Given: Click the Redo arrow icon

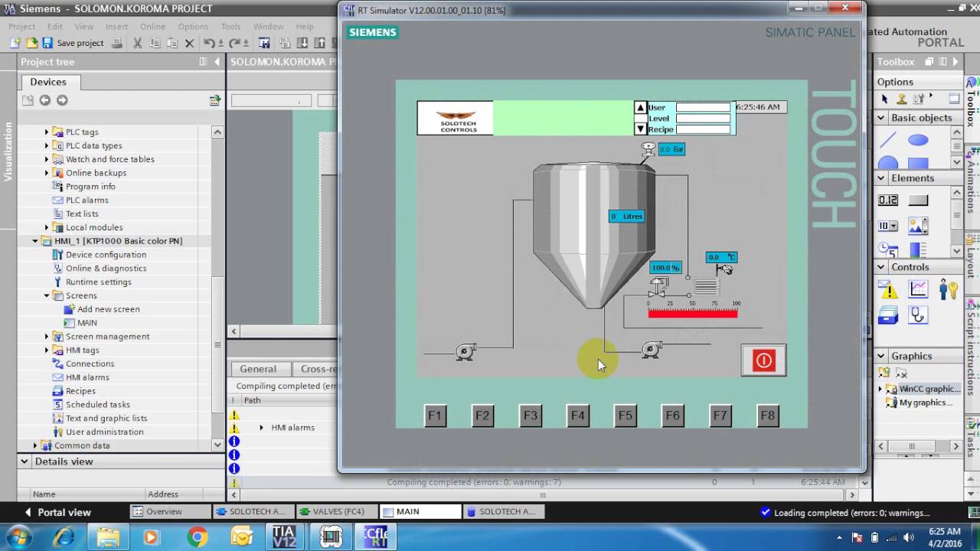Looking at the screenshot, I should [235, 43].
